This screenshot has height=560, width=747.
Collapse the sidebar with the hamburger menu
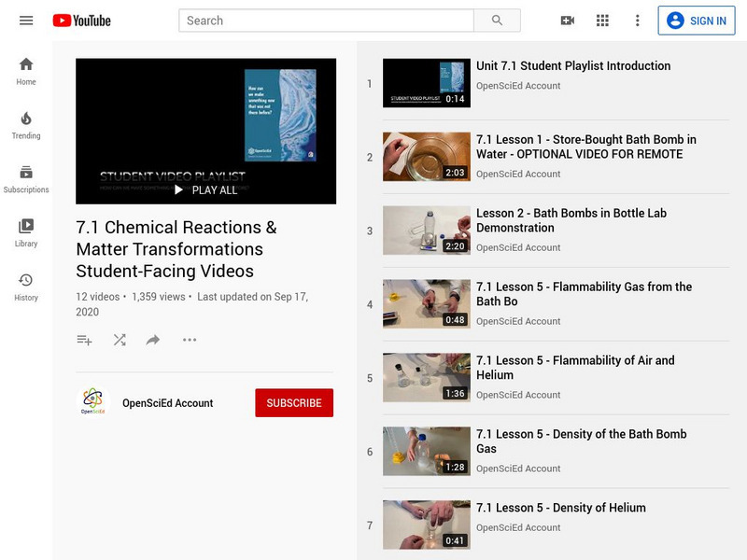click(x=26, y=19)
